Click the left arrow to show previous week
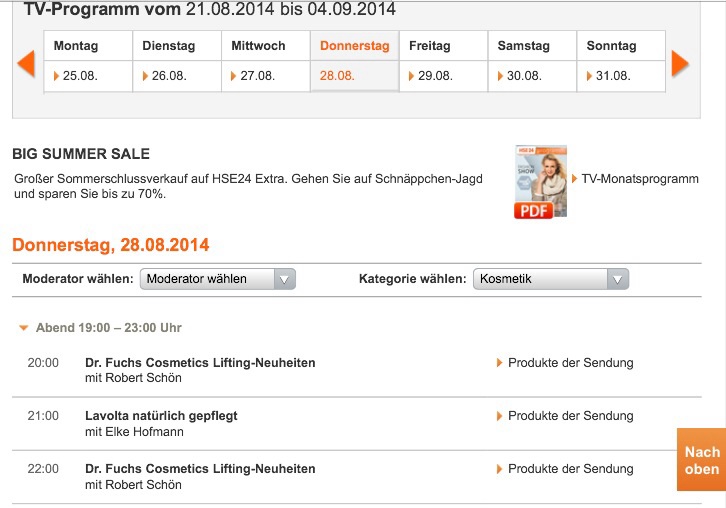 coord(26,63)
